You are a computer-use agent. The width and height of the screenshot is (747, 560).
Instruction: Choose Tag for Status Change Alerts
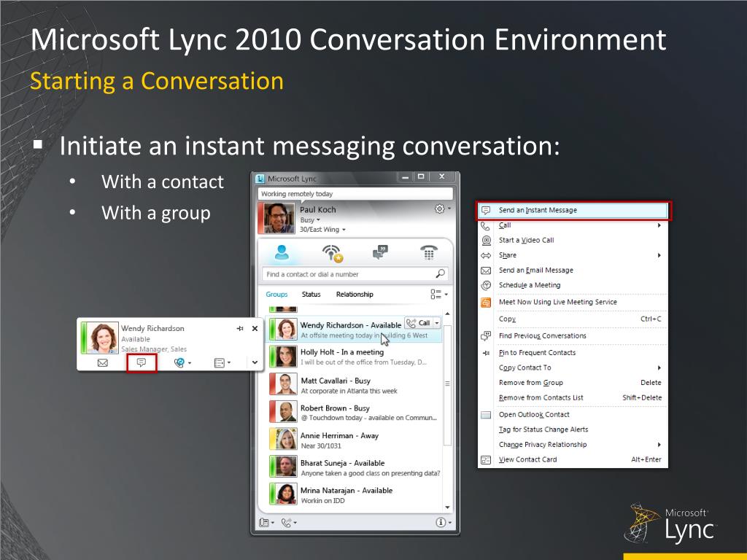pos(573,429)
